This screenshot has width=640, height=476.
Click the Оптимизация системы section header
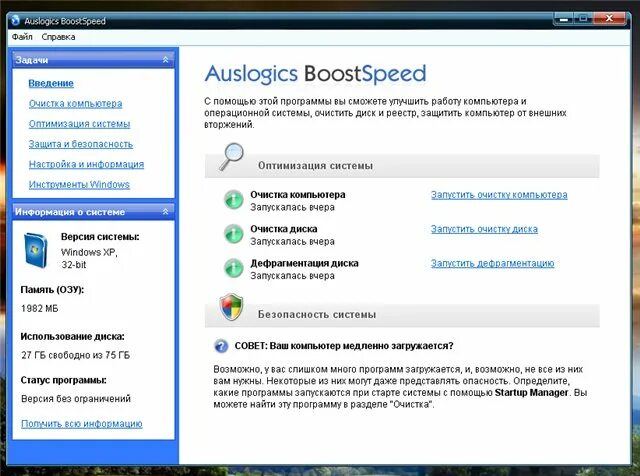402,166
